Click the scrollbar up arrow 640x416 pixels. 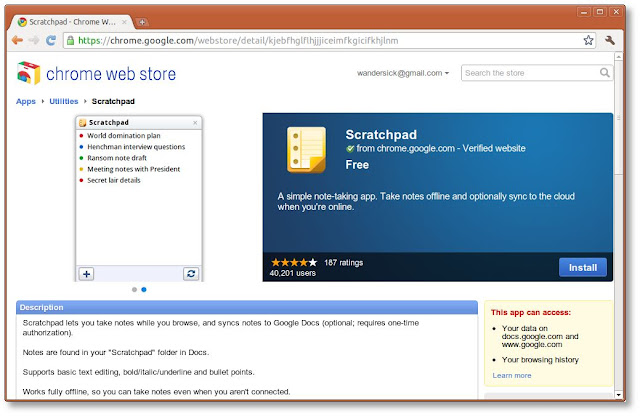[x=618, y=56]
